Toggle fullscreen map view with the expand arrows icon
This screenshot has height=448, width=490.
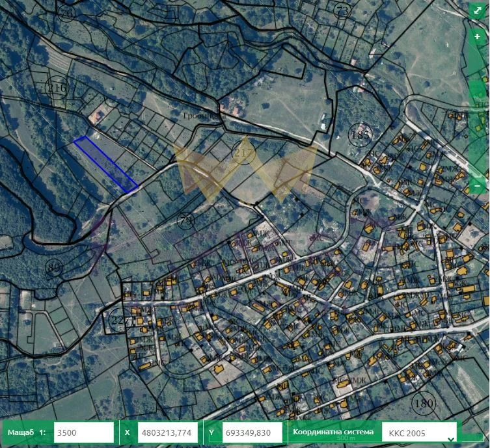click(478, 12)
